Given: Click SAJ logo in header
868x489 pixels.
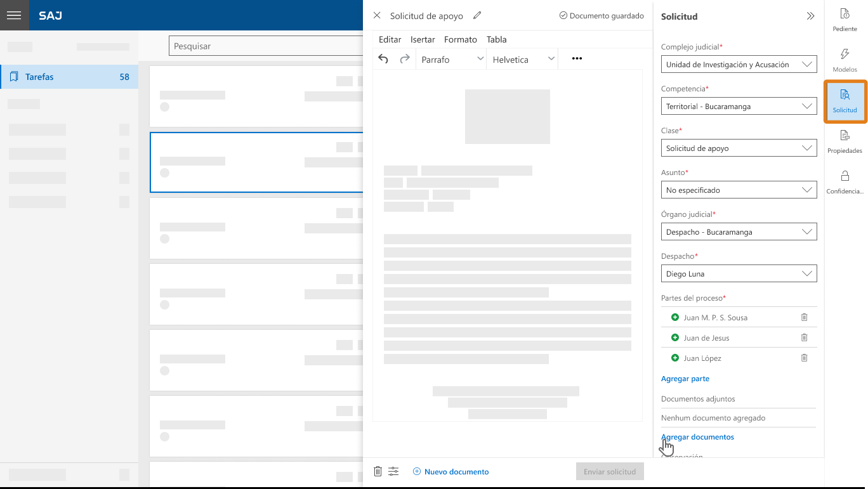Looking at the screenshot, I should click(x=50, y=15).
